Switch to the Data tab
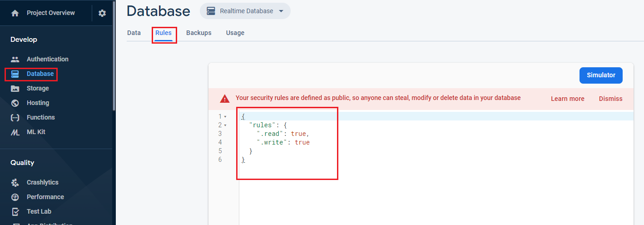The image size is (644, 225). [134, 33]
